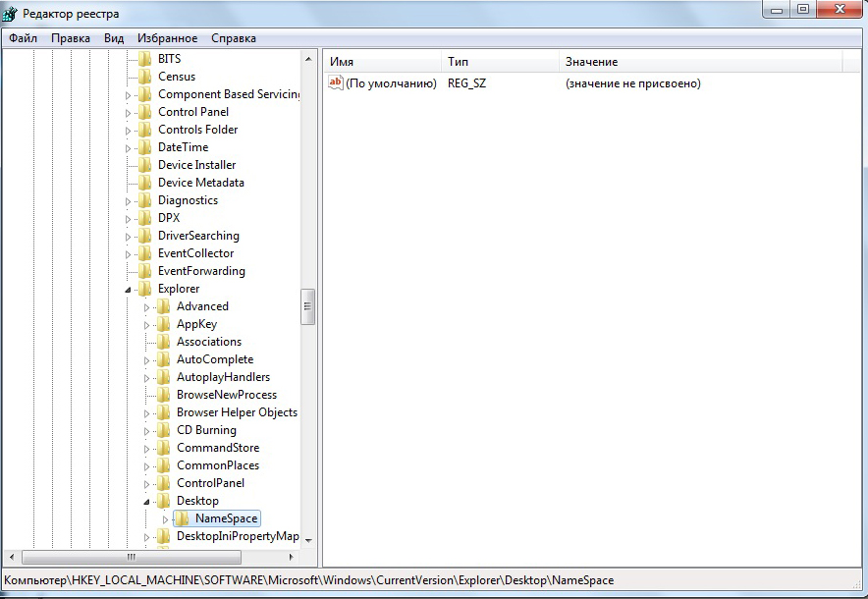Screen dimensions: 868x599
Task: Click the NameSpace open folder icon
Action: pyautogui.click(x=182, y=518)
